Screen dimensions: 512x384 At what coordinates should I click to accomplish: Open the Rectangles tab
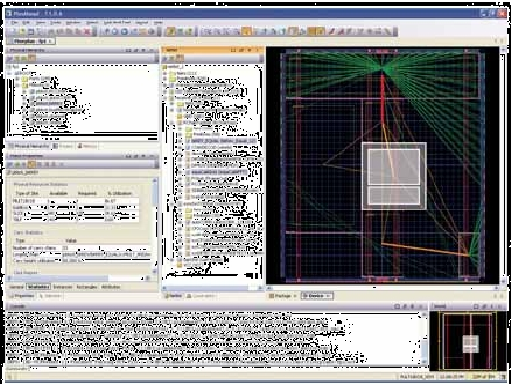87,287
